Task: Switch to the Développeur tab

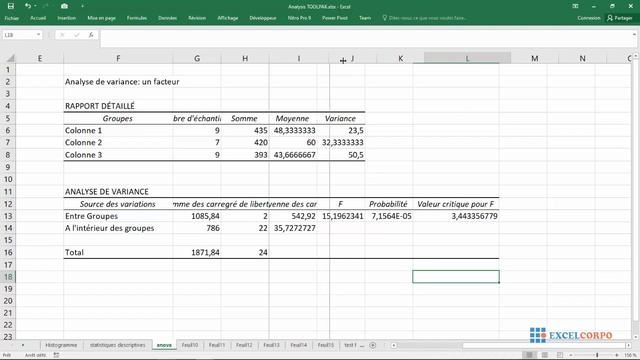Action: (x=263, y=18)
